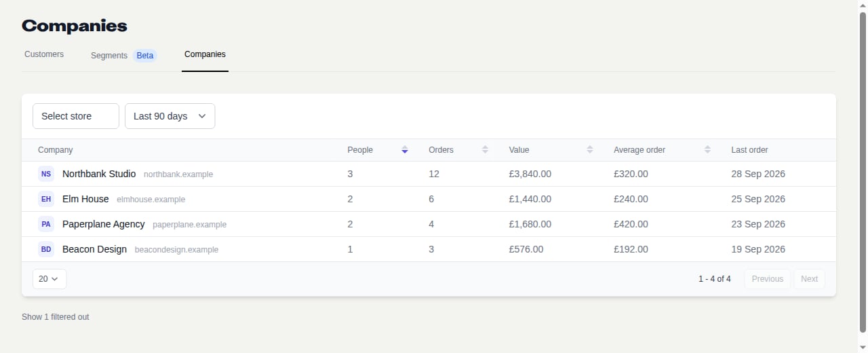Image resolution: width=868 pixels, height=353 pixels.
Task: Click the 25 Sep 2026 date
Action: coord(758,199)
